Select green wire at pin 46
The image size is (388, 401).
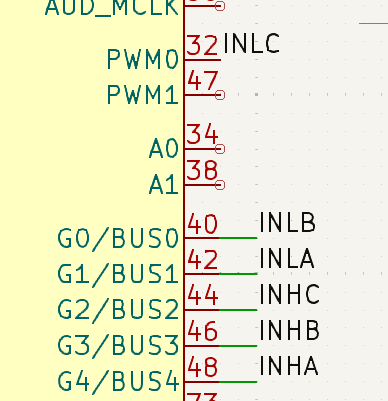coord(238,346)
